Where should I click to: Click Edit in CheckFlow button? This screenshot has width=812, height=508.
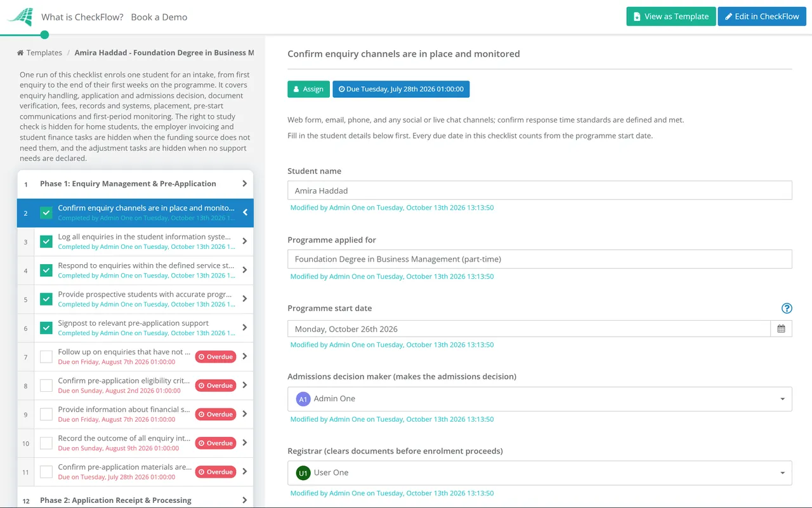pyautogui.click(x=762, y=17)
